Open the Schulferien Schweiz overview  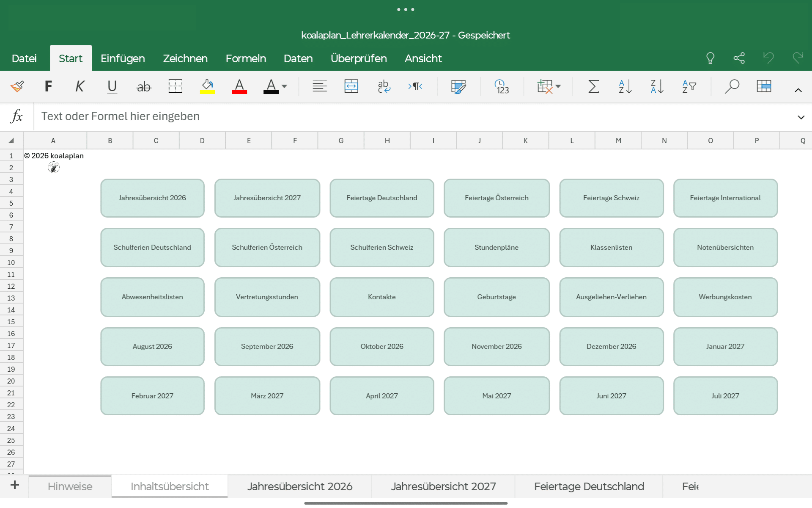point(381,247)
